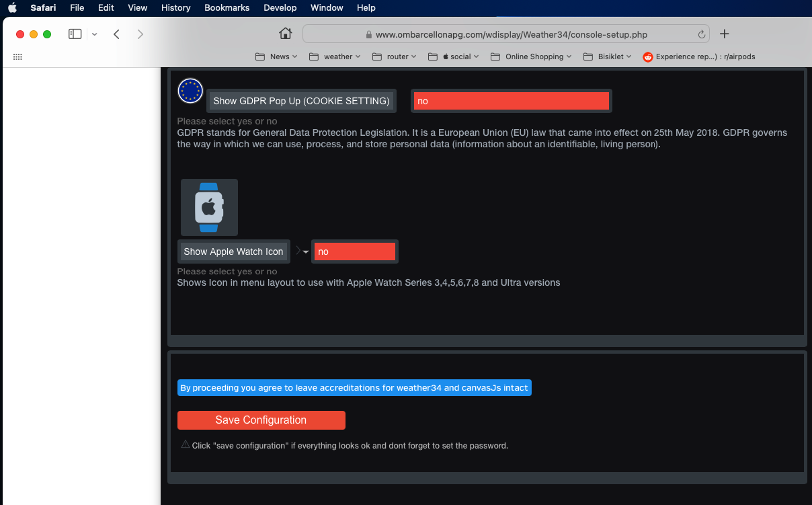Screen dimensions: 812x505
Task: Click Show GDPR Pop Up label button
Action: pos(301,101)
